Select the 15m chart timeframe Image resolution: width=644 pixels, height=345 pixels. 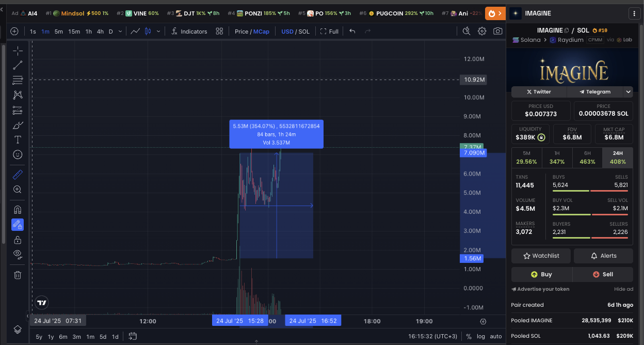tap(74, 31)
